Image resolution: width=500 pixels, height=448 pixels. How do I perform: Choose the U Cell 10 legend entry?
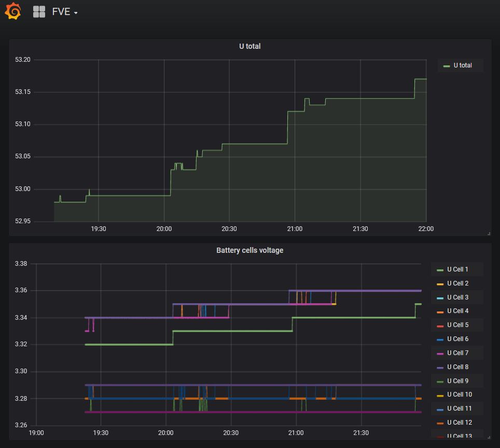[x=459, y=395]
